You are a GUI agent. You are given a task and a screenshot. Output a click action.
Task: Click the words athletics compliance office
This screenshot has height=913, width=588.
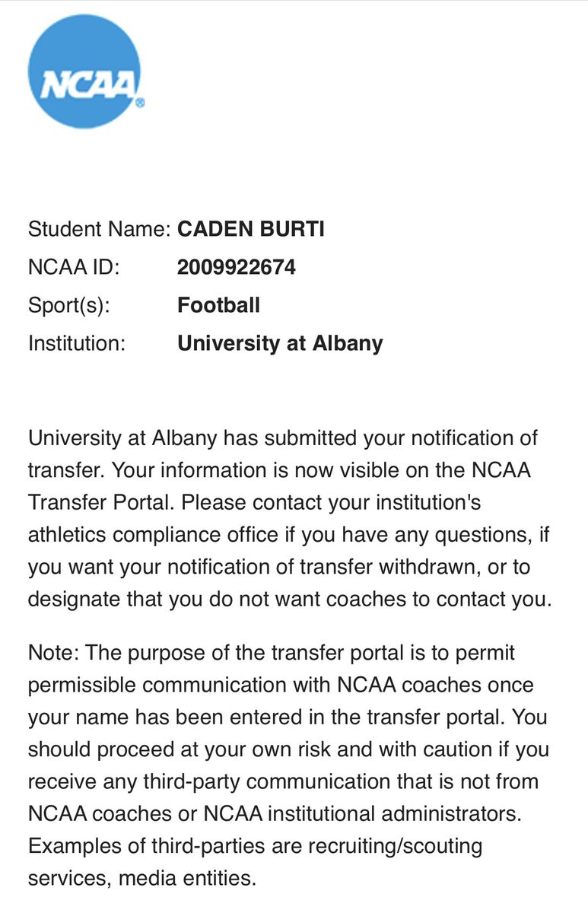click(x=153, y=535)
